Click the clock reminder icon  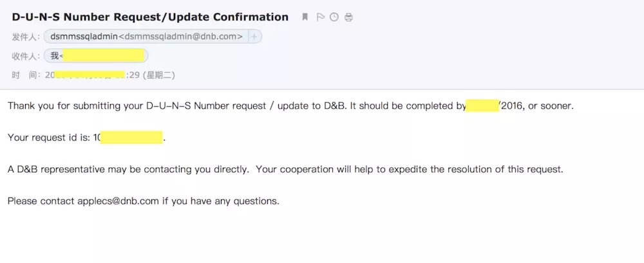pyautogui.click(x=334, y=17)
